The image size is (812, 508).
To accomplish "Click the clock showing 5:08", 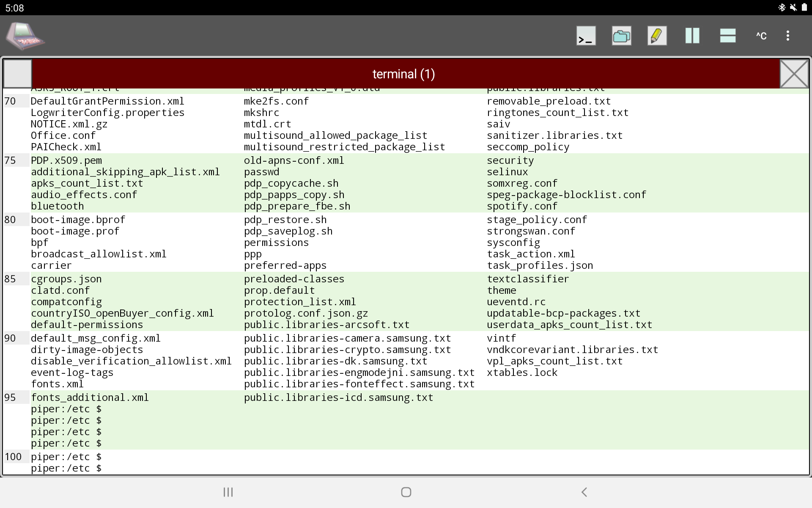I will pos(15,7).
